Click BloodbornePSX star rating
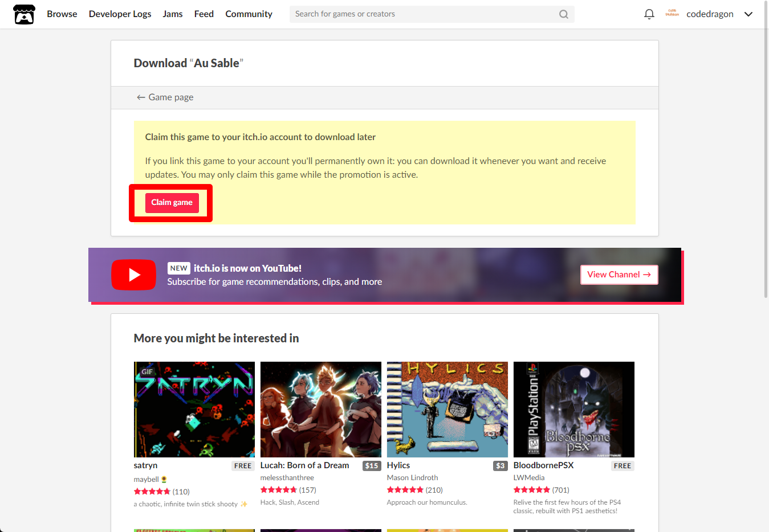Screen dimensions: 769x532 [531, 490]
